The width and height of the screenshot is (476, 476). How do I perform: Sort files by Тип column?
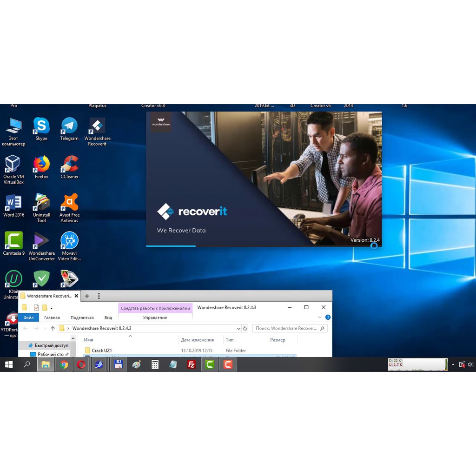click(245, 340)
